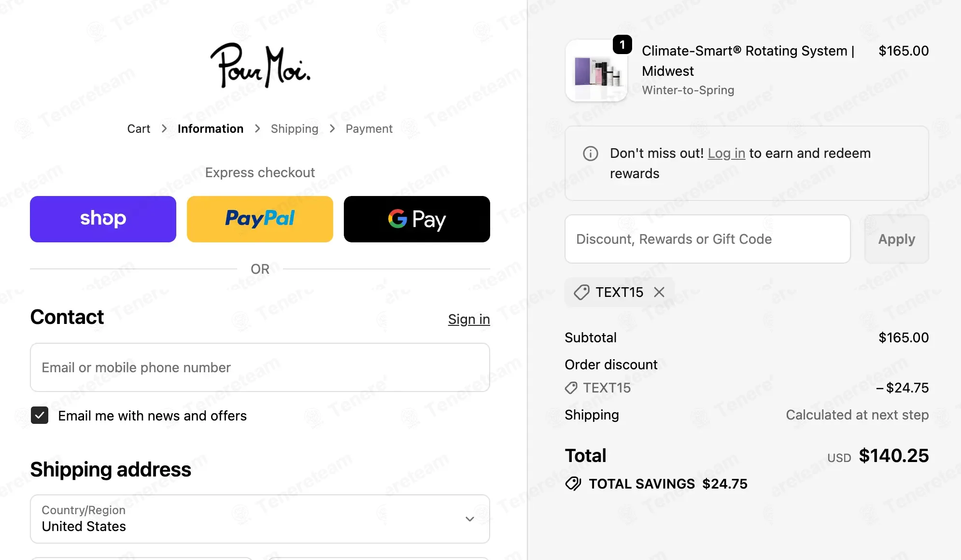The height and width of the screenshot is (560, 961).
Task: Click the TEXT15 tag icon chip
Action: (x=581, y=292)
